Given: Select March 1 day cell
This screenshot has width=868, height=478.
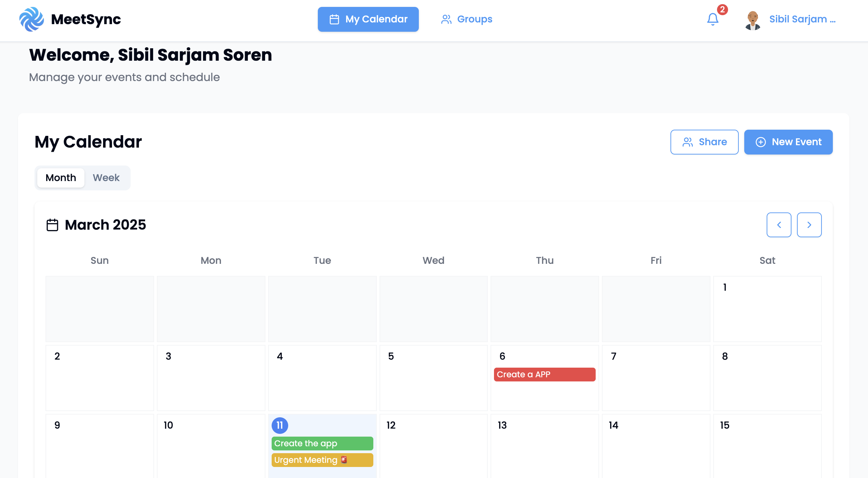Looking at the screenshot, I should tap(767, 309).
